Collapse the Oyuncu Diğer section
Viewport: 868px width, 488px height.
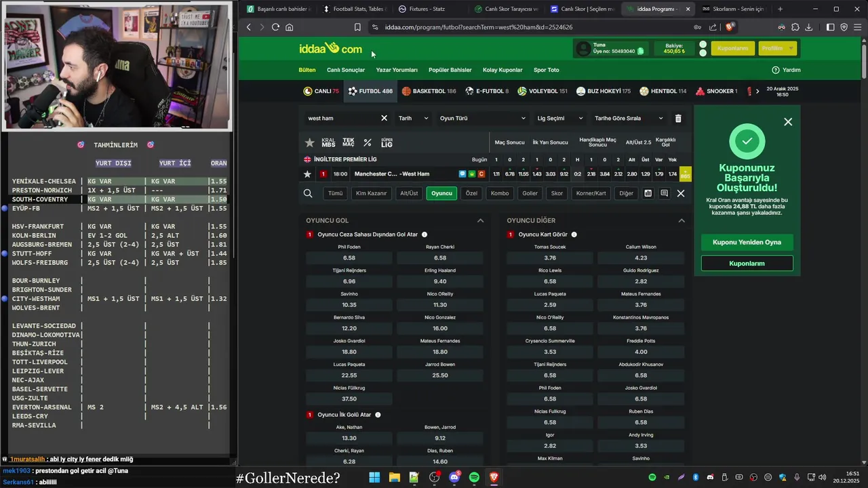pos(682,220)
